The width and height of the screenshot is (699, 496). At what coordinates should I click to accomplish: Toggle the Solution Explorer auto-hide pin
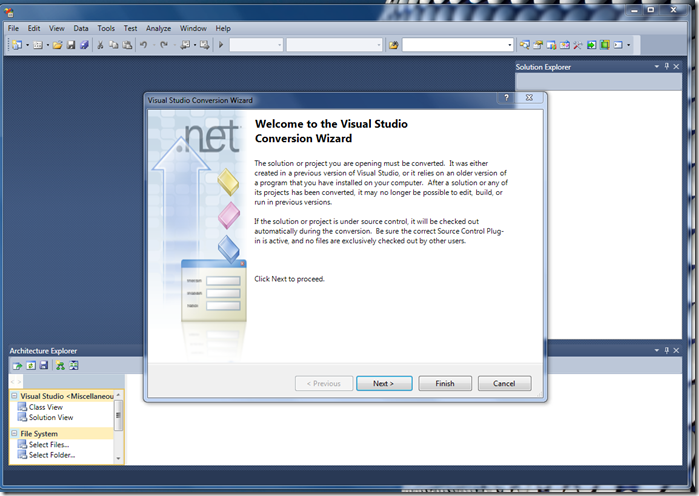click(x=667, y=66)
